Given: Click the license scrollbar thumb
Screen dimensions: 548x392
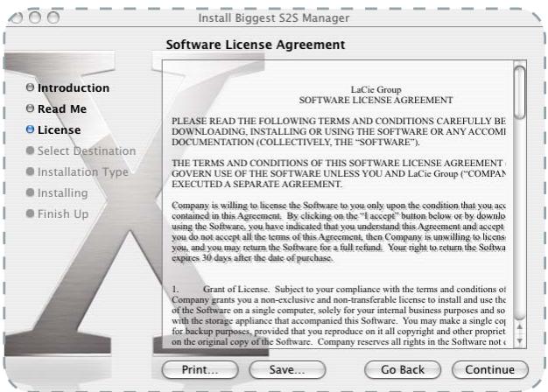Looking at the screenshot, I should click(x=520, y=92).
